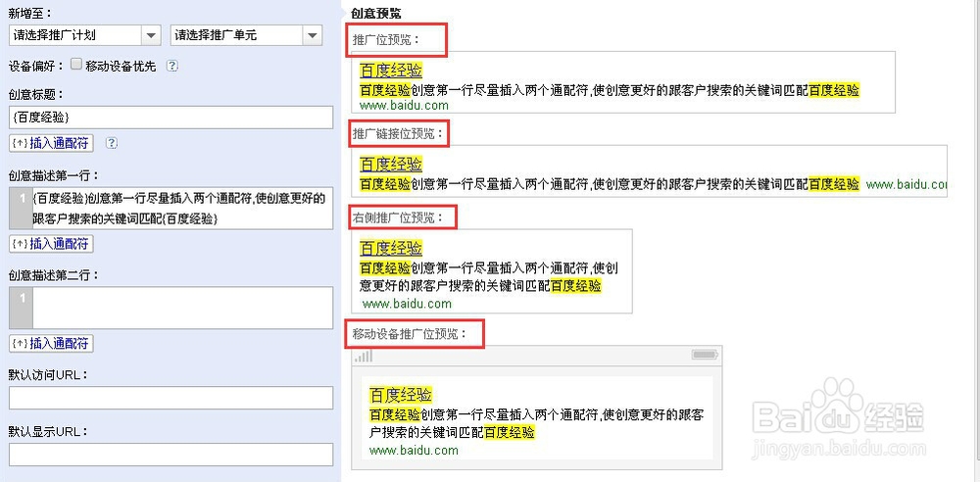Click 插入通配符 button under 创意描述第二行
Screen dimensions: 980x482
coord(51,343)
